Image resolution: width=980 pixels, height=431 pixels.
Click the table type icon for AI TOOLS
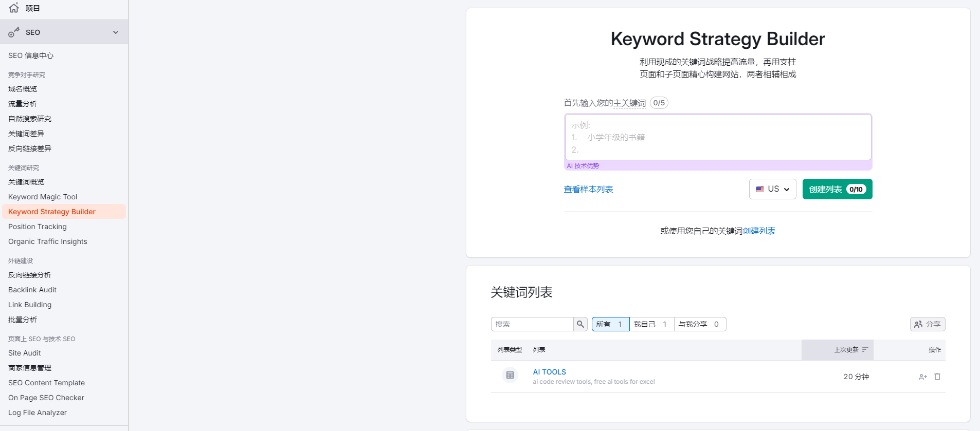coord(510,376)
